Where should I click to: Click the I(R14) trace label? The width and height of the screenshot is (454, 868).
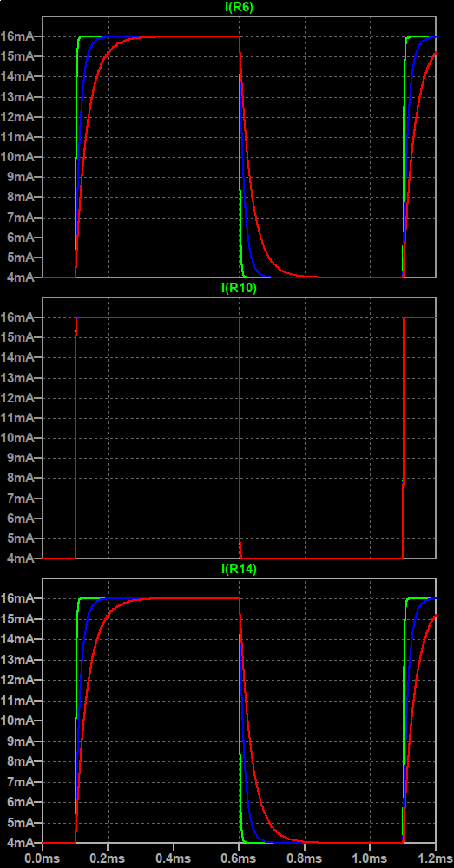click(x=240, y=569)
